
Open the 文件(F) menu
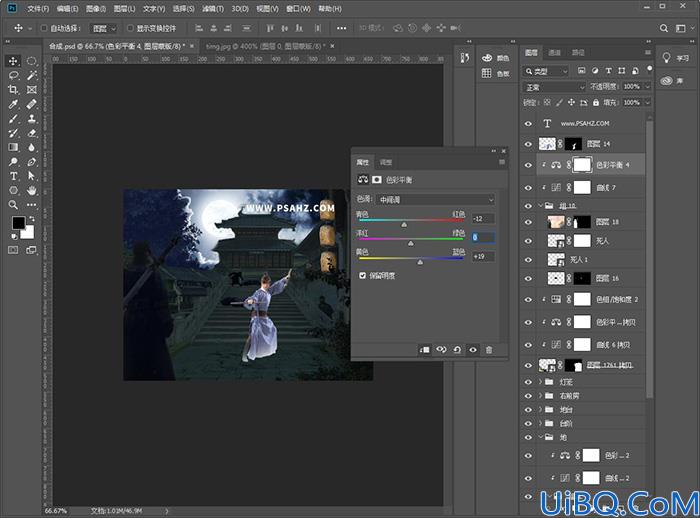[x=38, y=8]
